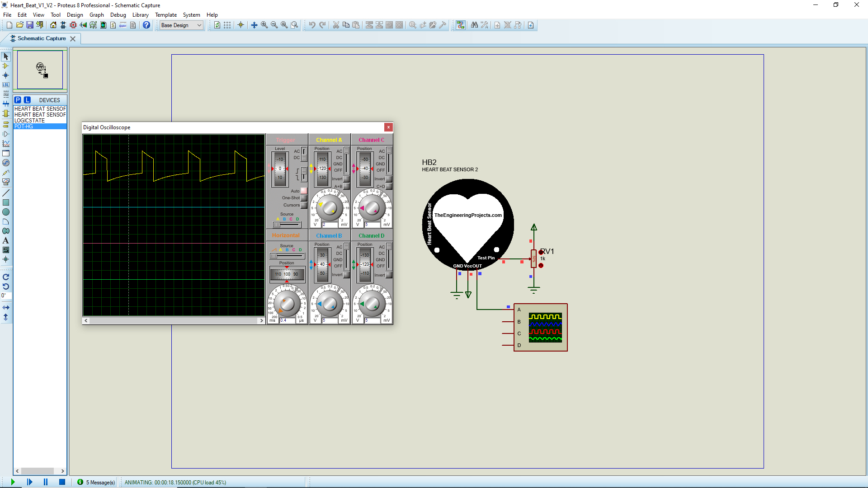Switch to the Schematic Capture tab
This screenshot has width=868, height=488.
click(x=42, y=38)
